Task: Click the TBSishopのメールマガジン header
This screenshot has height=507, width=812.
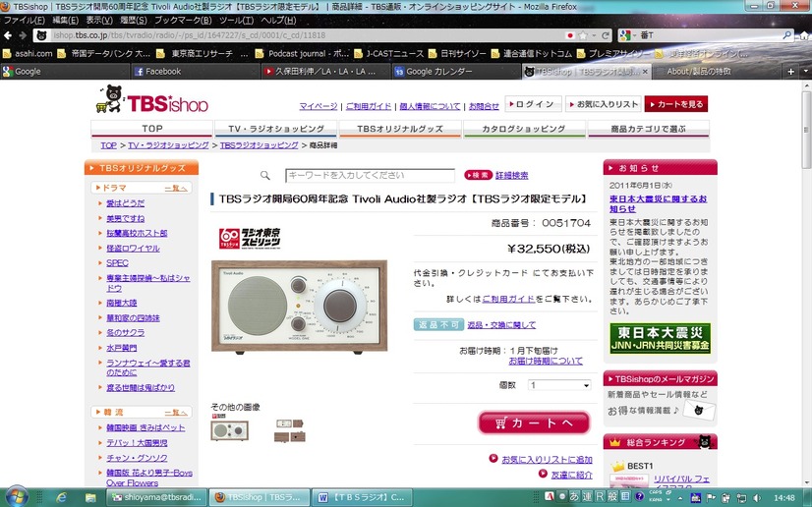Action: tap(661, 378)
